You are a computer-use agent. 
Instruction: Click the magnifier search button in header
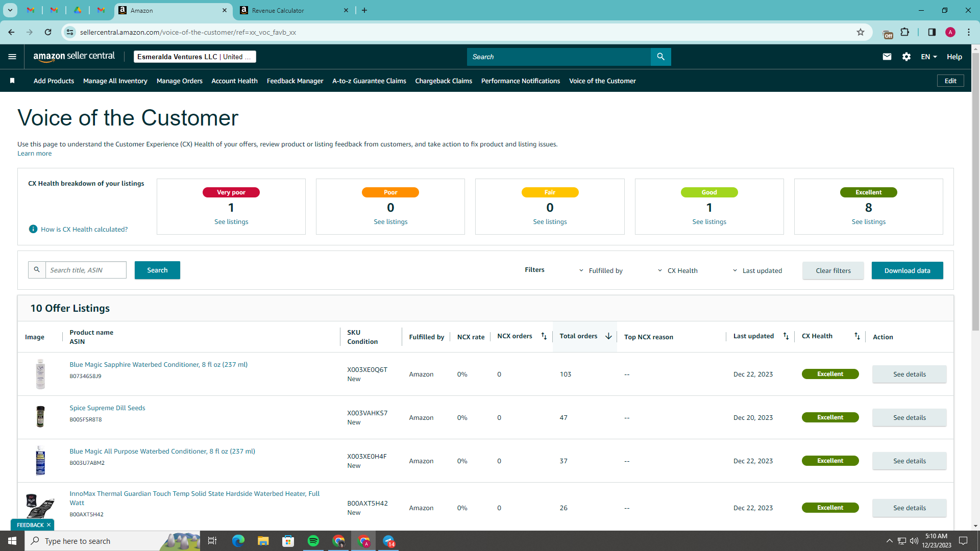(660, 57)
